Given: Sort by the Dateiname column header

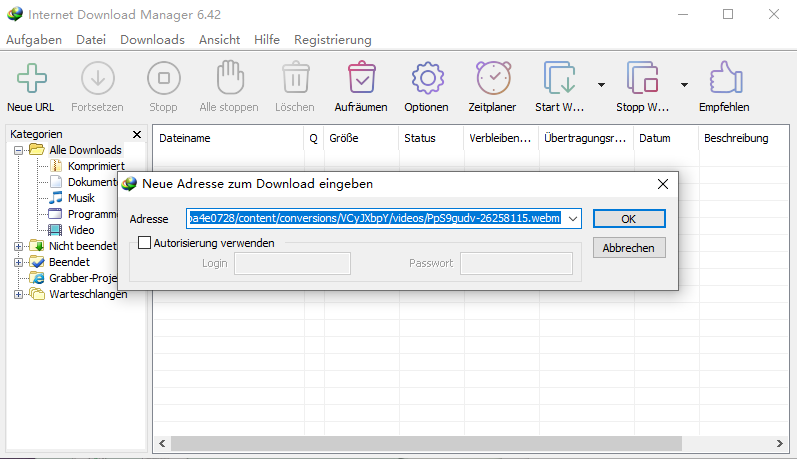Looking at the screenshot, I should 229,138.
